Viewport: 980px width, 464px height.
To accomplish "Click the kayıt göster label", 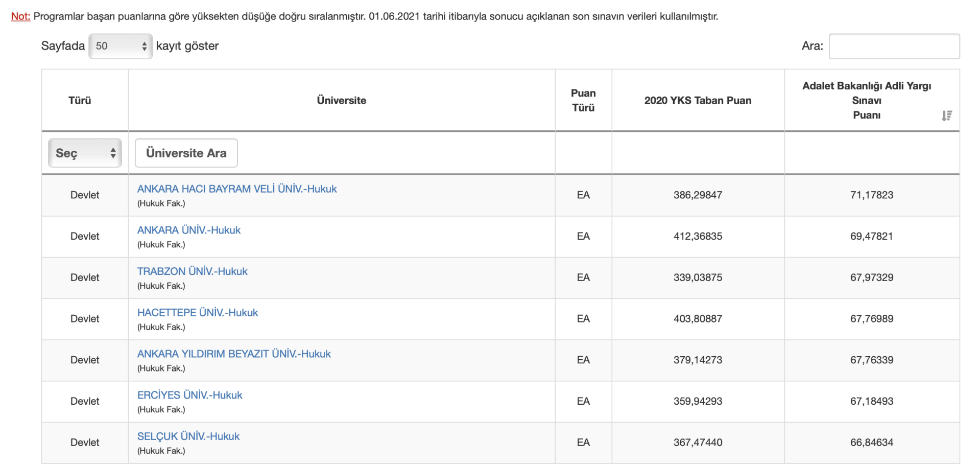I will coord(187,46).
